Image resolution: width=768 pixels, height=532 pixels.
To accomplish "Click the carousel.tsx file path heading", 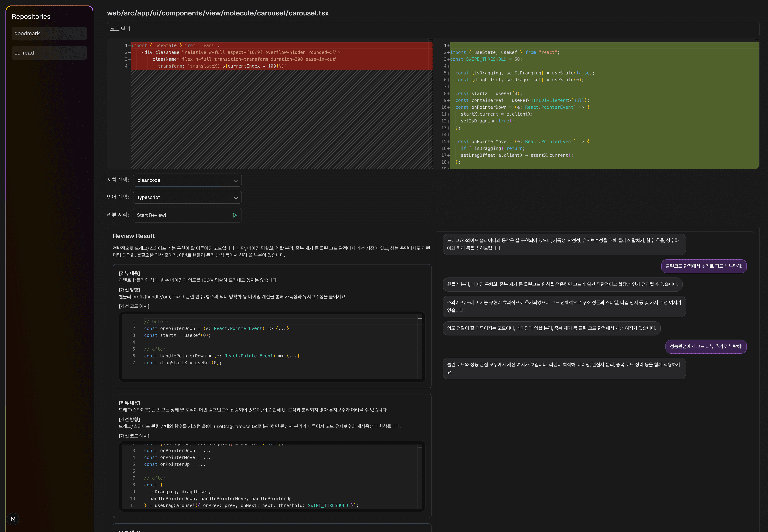I will click(218, 13).
